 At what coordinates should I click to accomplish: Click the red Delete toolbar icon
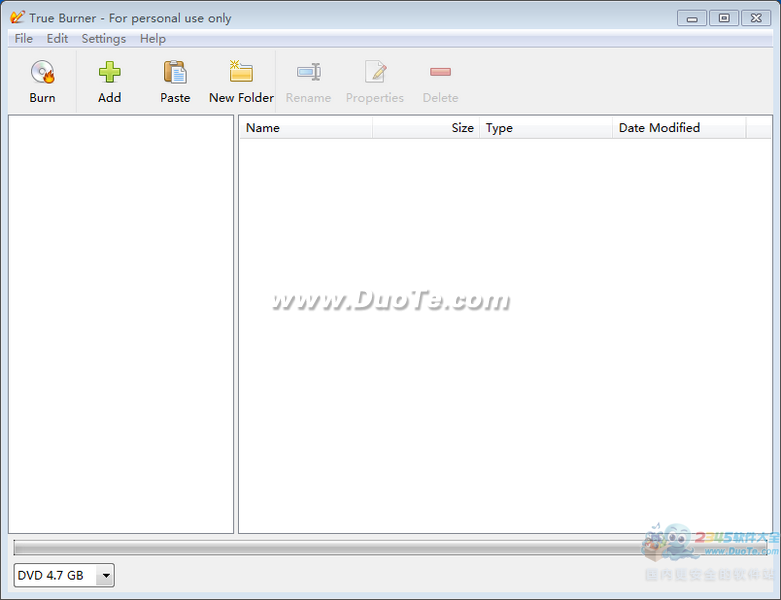pos(440,72)
